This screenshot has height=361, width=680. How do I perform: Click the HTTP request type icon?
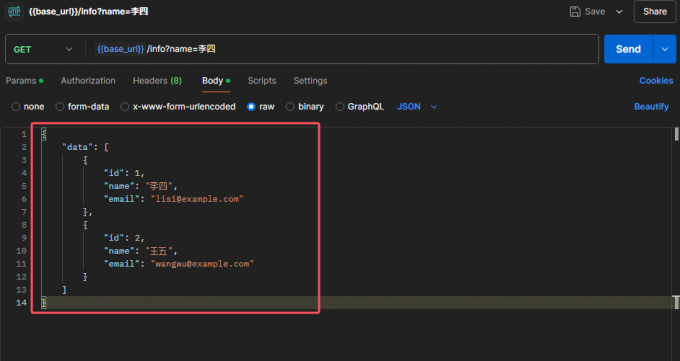click(14, 11)
